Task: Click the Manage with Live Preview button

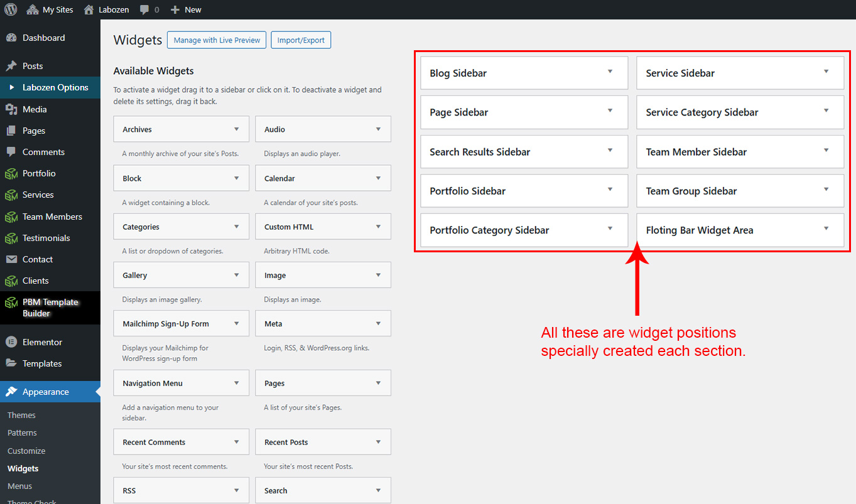Action: coord(217,40)
